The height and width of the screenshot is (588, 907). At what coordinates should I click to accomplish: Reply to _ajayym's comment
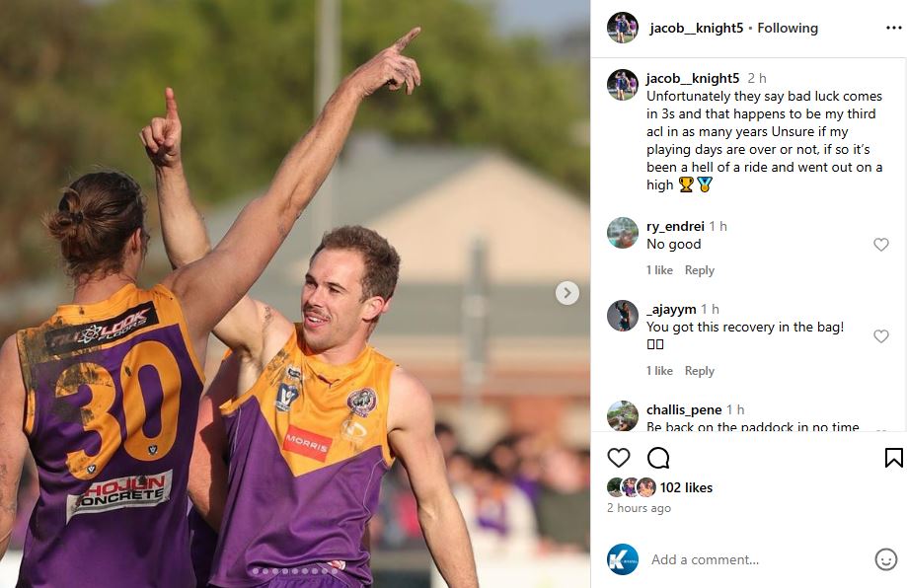(x=700, y=371)
